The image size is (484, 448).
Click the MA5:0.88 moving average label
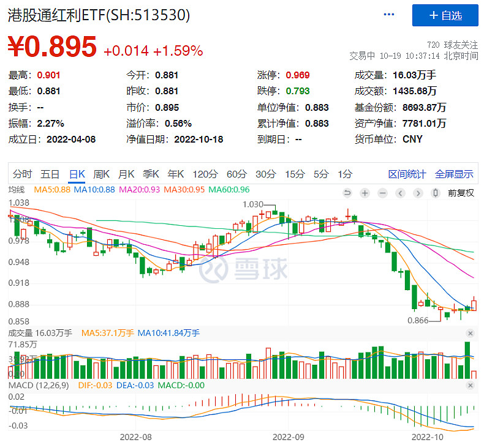click(52, 190)
